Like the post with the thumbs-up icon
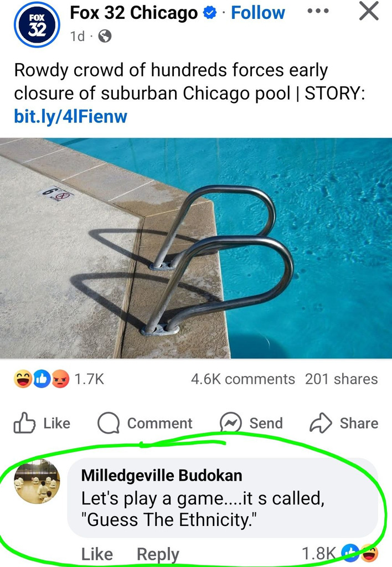Screen dimensions: 392x567 click(42, 422)
